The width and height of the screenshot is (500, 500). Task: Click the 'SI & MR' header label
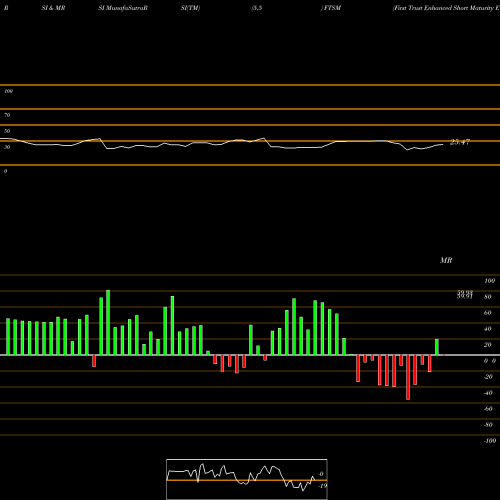pos(53,8)
